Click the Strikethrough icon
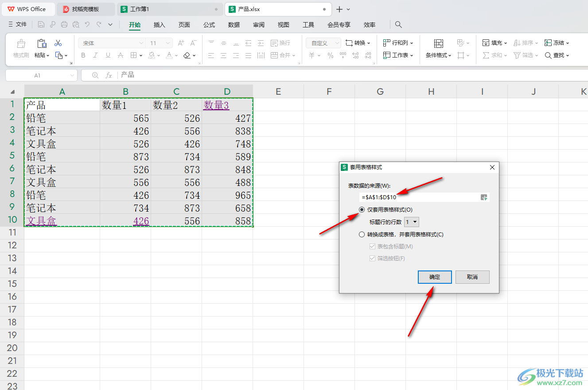 click(x=120, y=55)
